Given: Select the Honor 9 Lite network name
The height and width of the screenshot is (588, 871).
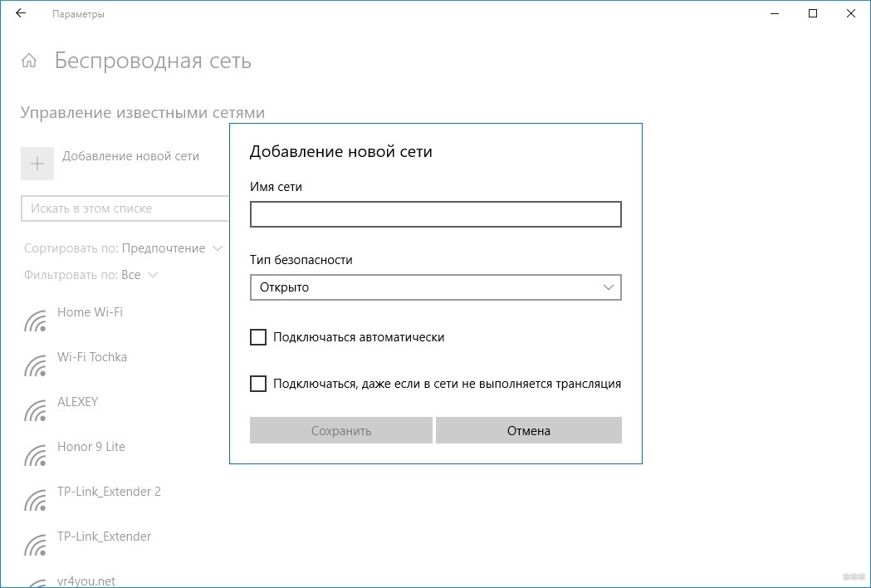Looking at the screenshot, I should (91, 447).
